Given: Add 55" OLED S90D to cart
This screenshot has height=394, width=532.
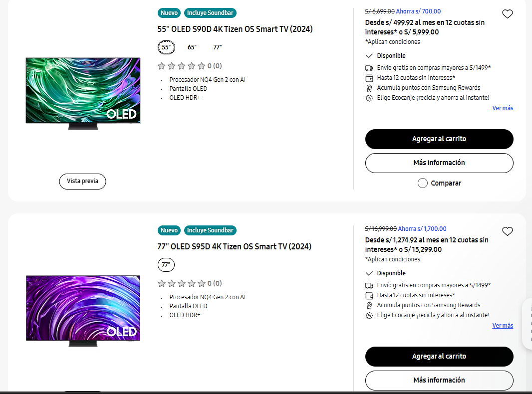Looking at the screenshot, I should [x=439, y=139].
